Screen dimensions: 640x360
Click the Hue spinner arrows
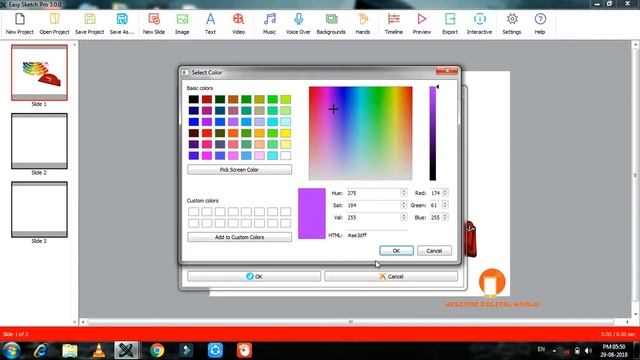coord(404,193)
